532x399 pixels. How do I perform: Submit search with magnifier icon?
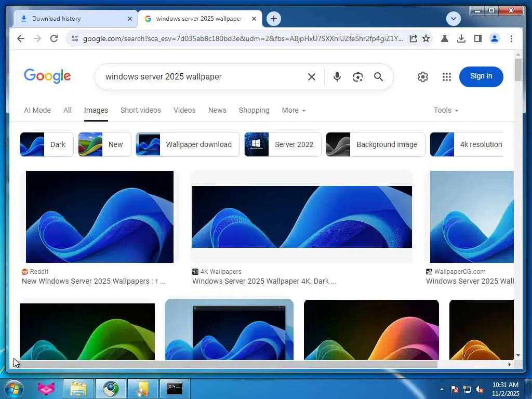[x=379, y=77]
